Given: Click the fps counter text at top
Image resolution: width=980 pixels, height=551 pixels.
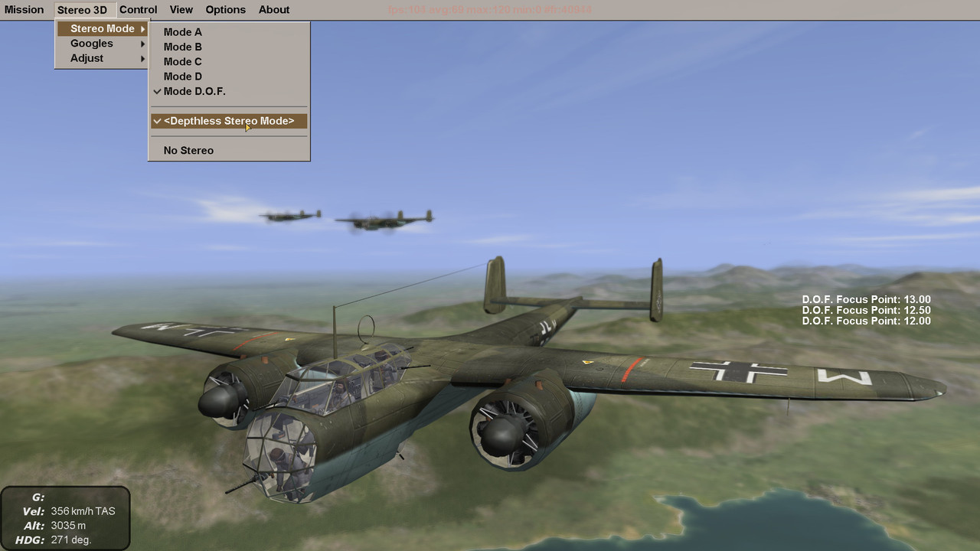Looking at the screenshot, I should click(x=490, y=10).
